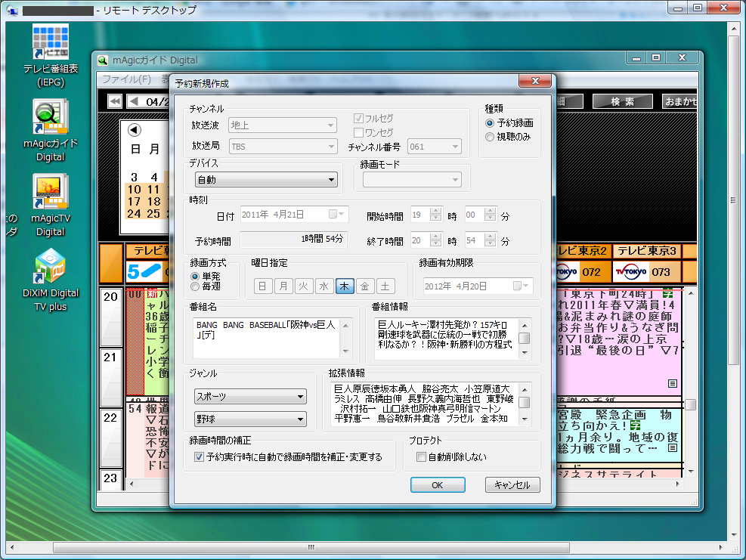This screenshot has height=560, width=746.
Task: Click the TV Tokyo 073 channel logo
Action: (x=630, y=271)
